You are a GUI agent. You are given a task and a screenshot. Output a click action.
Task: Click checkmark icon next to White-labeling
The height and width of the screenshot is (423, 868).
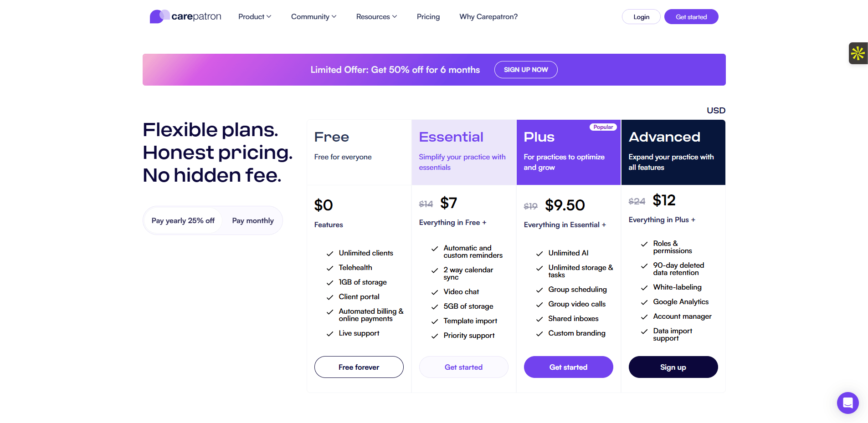(x=644, y=288)
